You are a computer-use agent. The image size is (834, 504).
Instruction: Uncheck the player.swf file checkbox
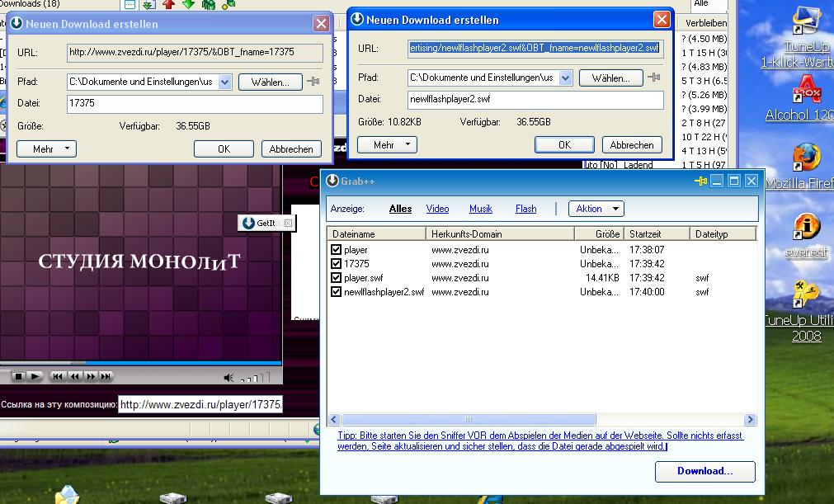tap(336, 278)
